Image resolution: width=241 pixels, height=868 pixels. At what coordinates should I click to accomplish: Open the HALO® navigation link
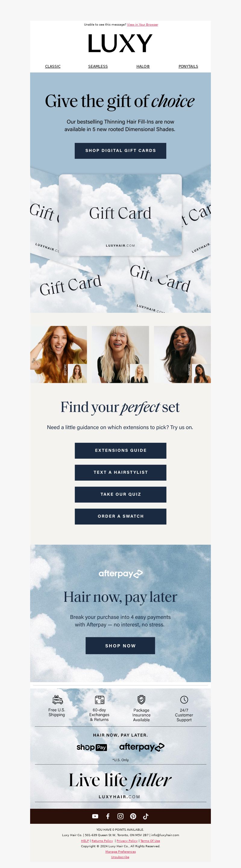[143, 66]
